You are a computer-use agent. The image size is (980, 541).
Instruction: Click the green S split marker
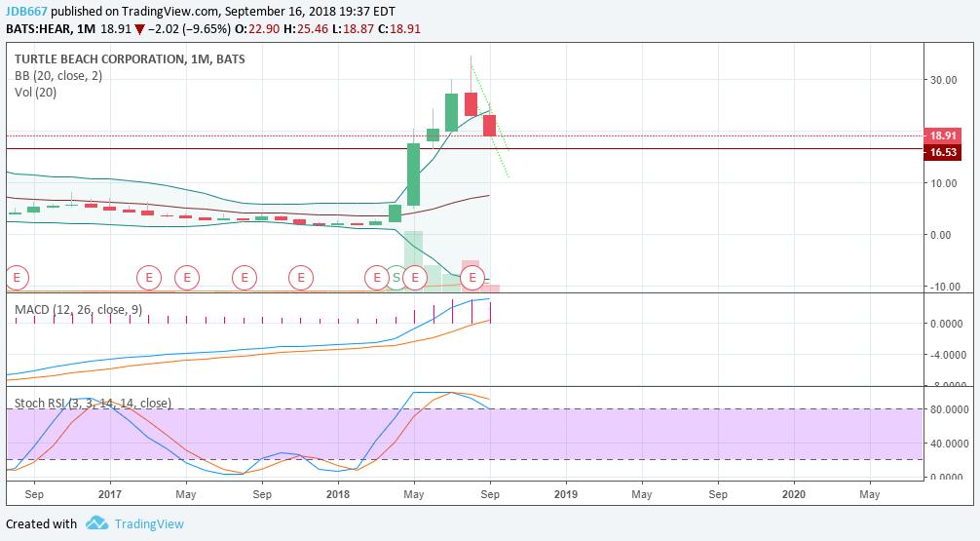(x=396, y=277)
